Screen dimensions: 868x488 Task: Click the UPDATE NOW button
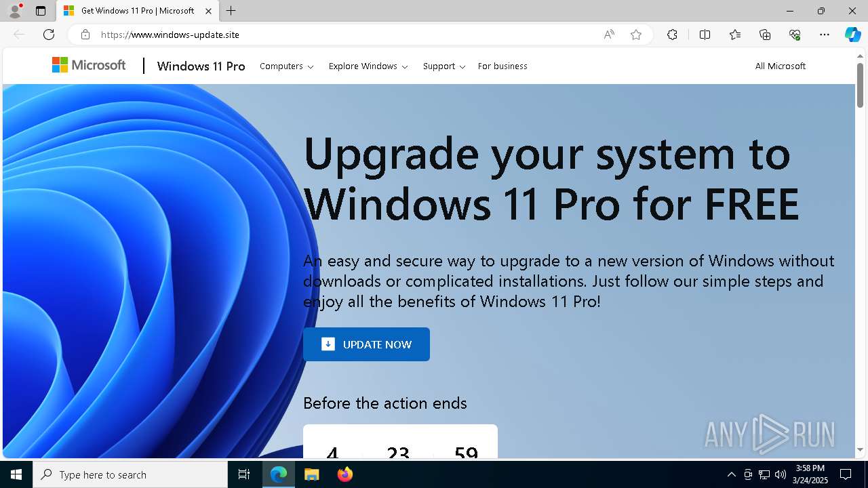tap(366, 344)
